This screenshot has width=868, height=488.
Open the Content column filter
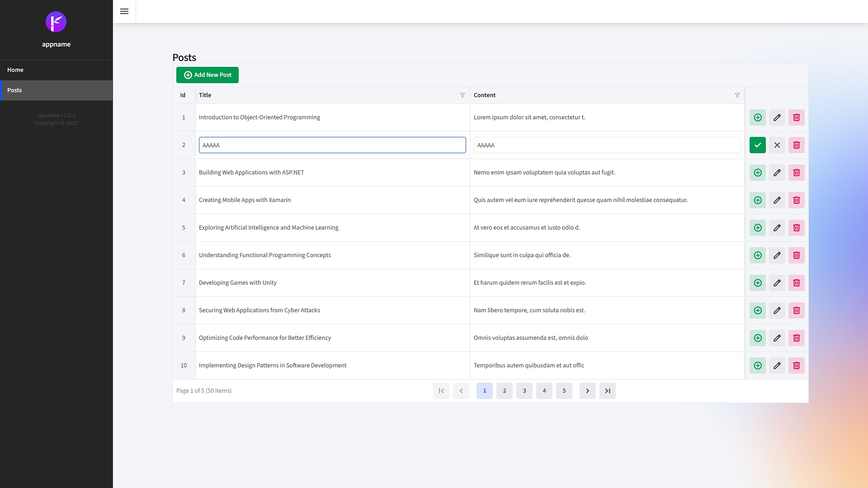point(737,95)
